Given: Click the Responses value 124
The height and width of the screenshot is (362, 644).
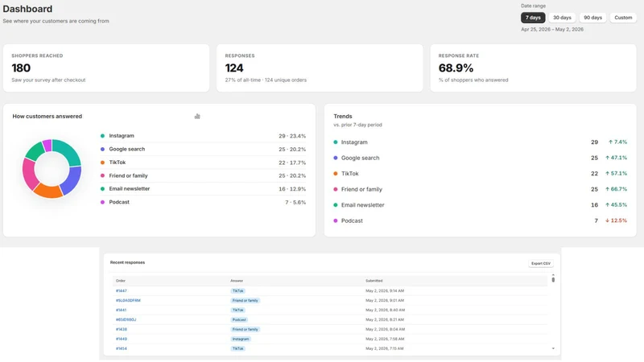Looking at the screenshot, I should pos(234,68).
